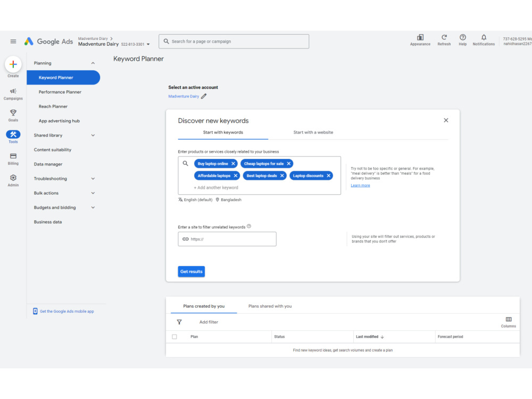Remove the 'Laptop discounts' keyword chip
532x399 pixels.
[328, 176]
